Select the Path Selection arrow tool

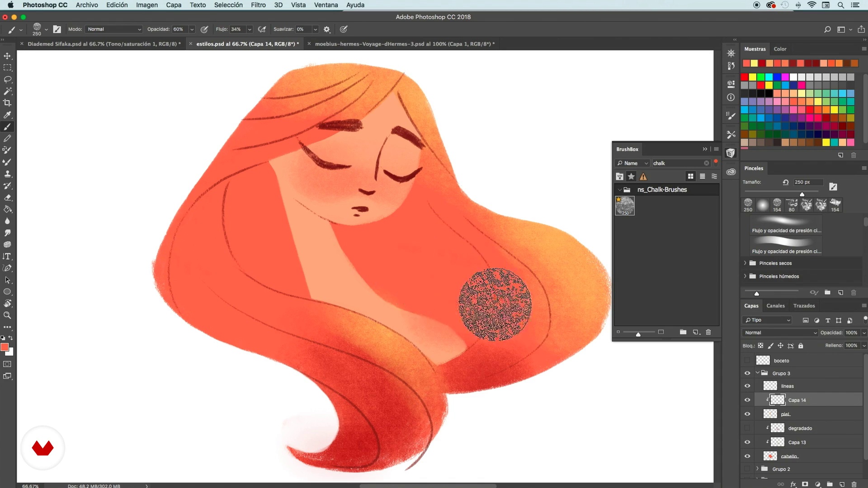(x=7, y=280)
